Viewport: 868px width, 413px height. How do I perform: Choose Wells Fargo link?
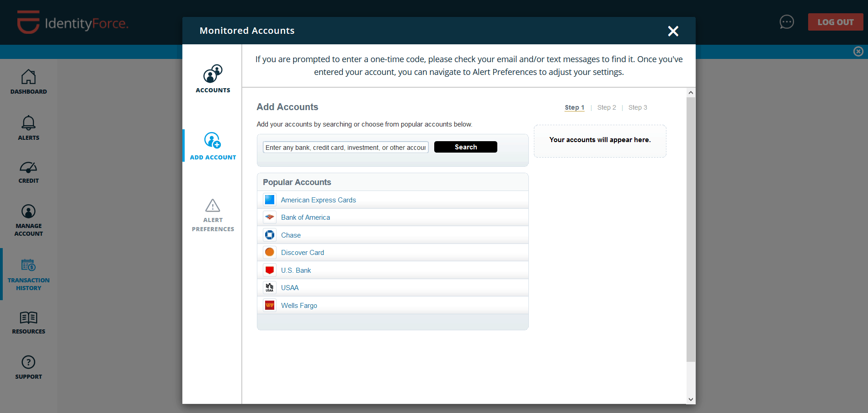click(299, 306)
